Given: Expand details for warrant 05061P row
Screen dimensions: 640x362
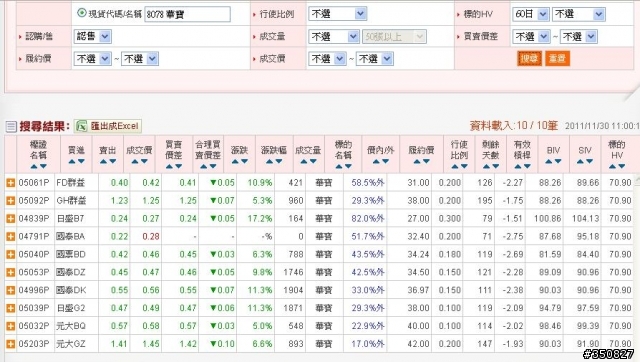Looking at the screenshot, I should 11,183.
